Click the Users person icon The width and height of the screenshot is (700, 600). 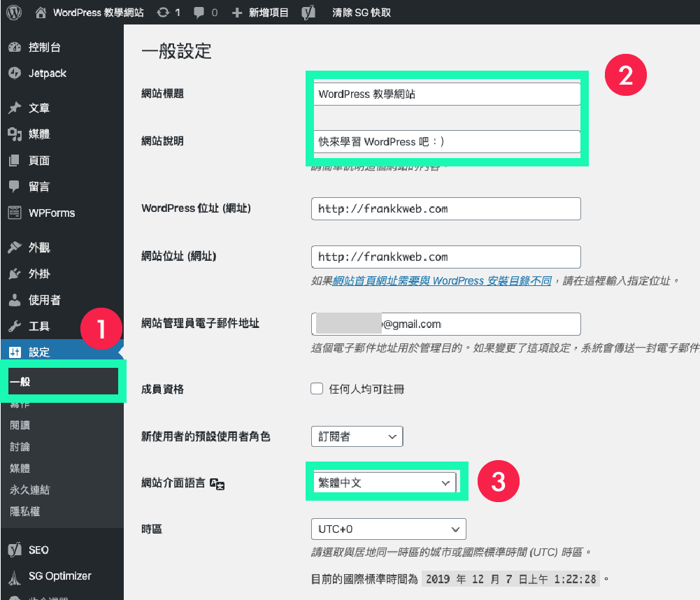pos(15,299)
